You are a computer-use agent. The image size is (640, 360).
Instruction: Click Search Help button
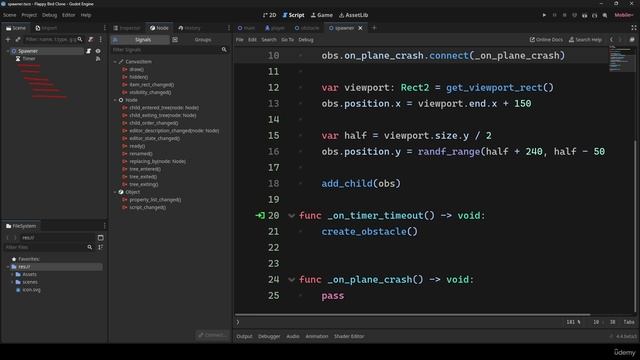[x=585, y=40]
